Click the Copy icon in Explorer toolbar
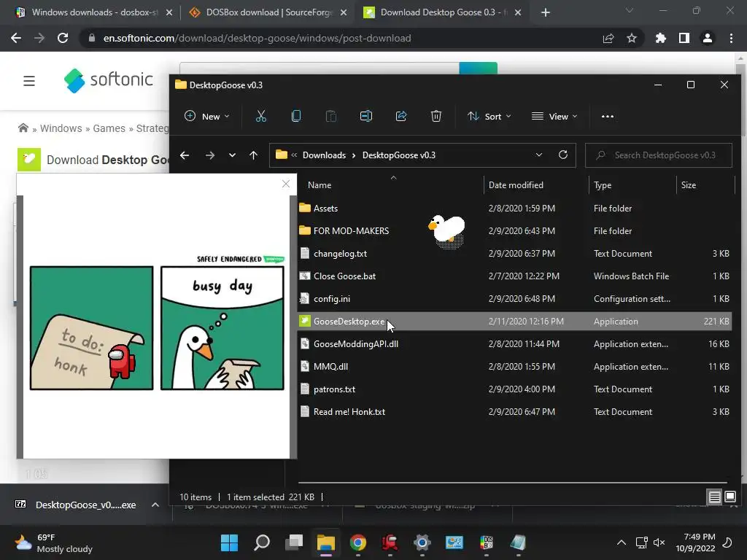The width and height of the screenshot is (747, 560). pos(296,116)
